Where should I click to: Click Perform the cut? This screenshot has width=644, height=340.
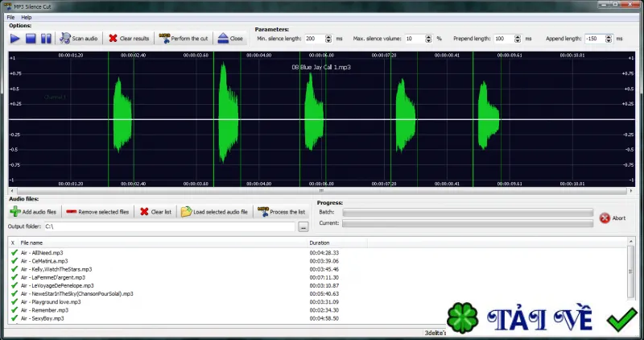184,39
